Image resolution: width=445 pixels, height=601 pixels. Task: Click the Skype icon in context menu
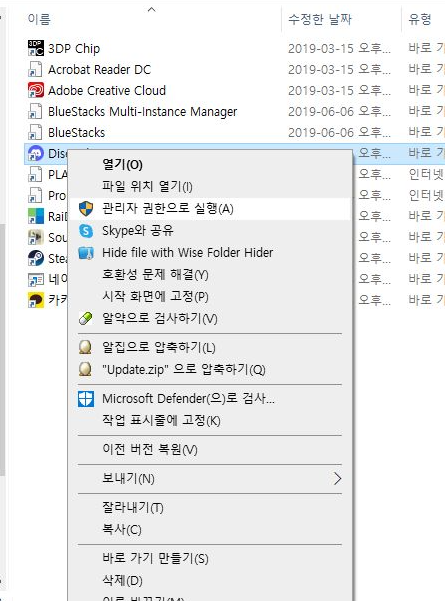pos(86,231)
